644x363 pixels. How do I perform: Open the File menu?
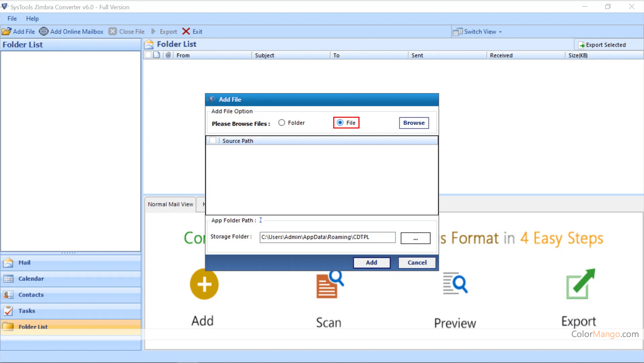pos(12,19)
